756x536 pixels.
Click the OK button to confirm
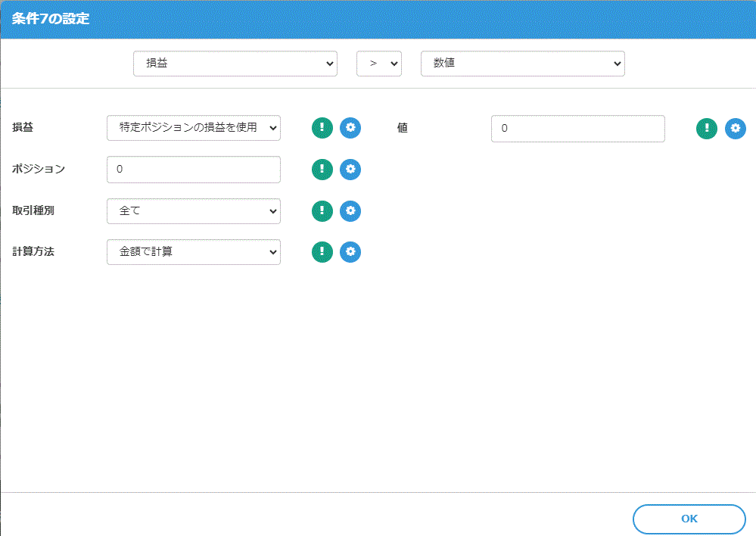[x=688, y=519]
